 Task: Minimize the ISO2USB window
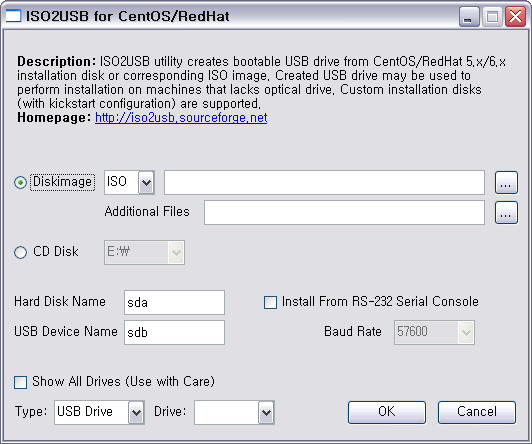click(x=469, y=16)
